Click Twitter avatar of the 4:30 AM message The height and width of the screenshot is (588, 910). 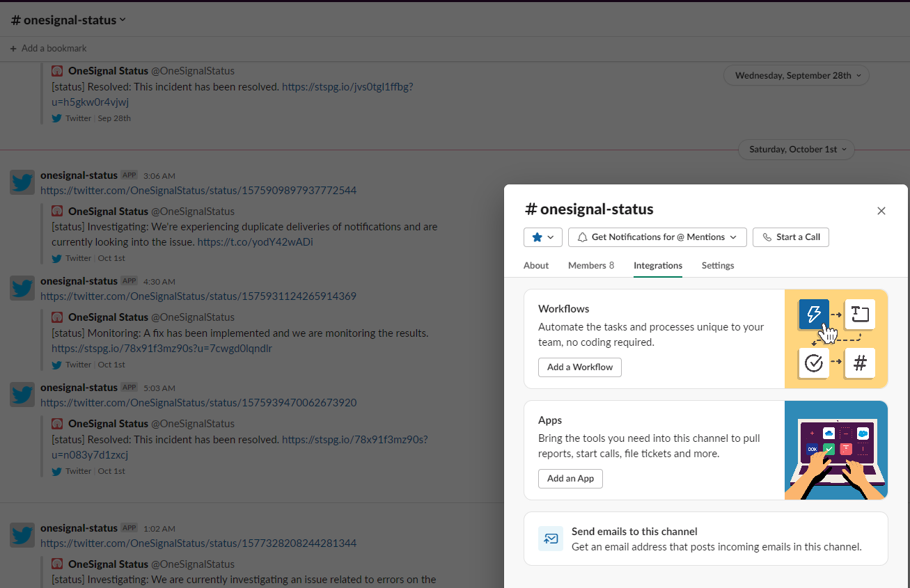coord(22,288)
